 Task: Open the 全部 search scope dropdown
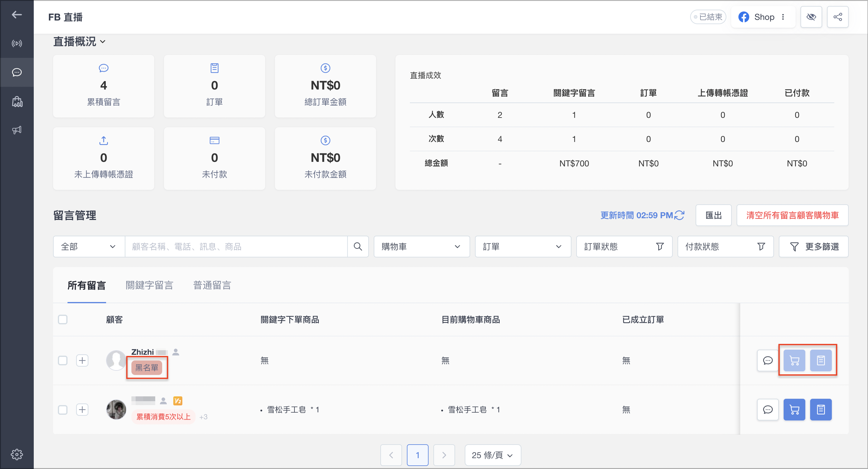point(89,247)
